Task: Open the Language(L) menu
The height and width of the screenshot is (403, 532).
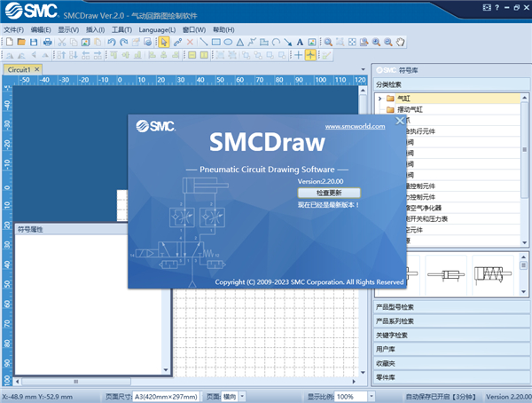Action: click(x=158, y=29)
